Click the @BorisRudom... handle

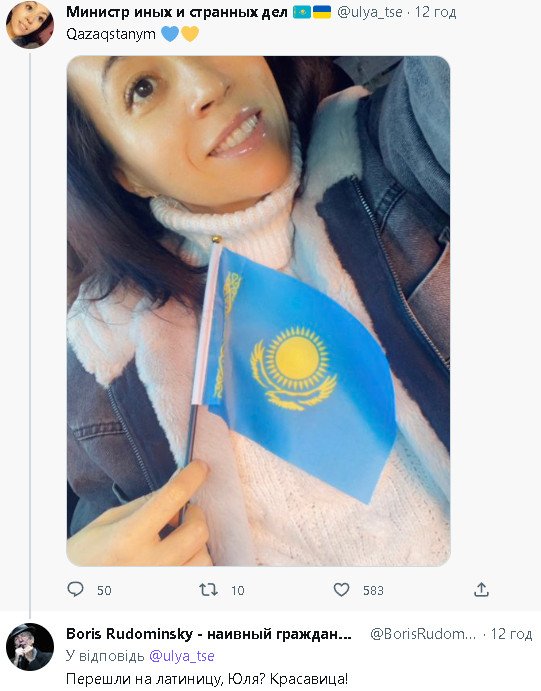(x=423, y=634)
